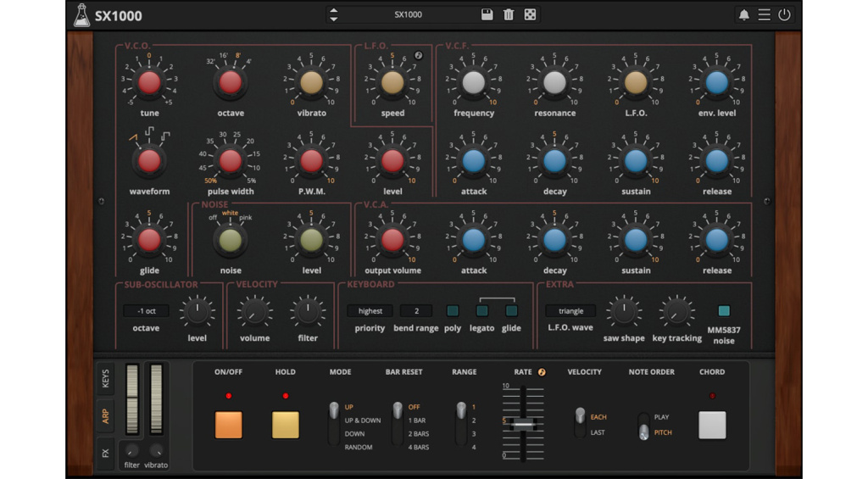
Task: Click the small vibrato knob under the wheels
Action: pyautogui.click(x=157, y=450)
